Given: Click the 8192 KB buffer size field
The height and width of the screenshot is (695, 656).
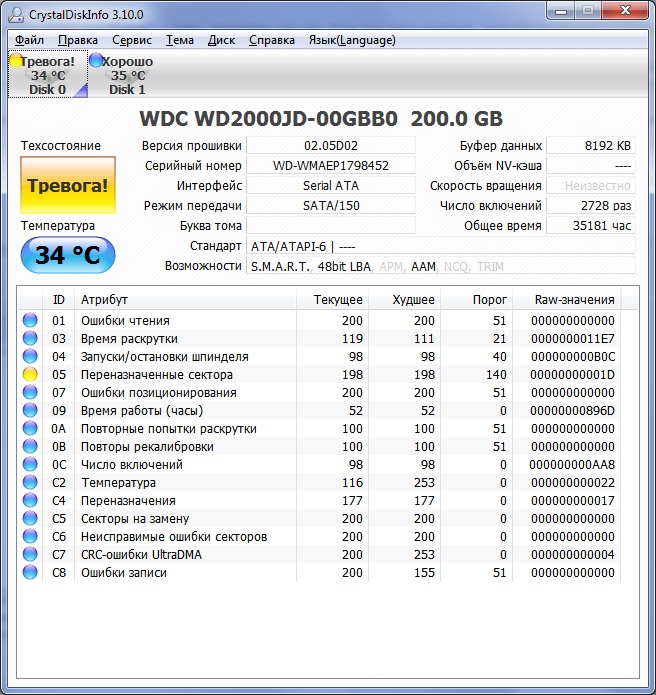Looking at the screenshot, I should coord(591,145).
